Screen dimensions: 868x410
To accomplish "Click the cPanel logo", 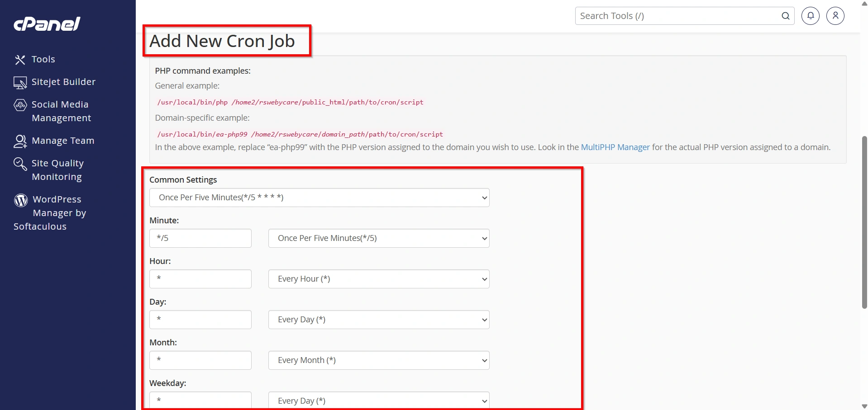I will tap(47, 24).
